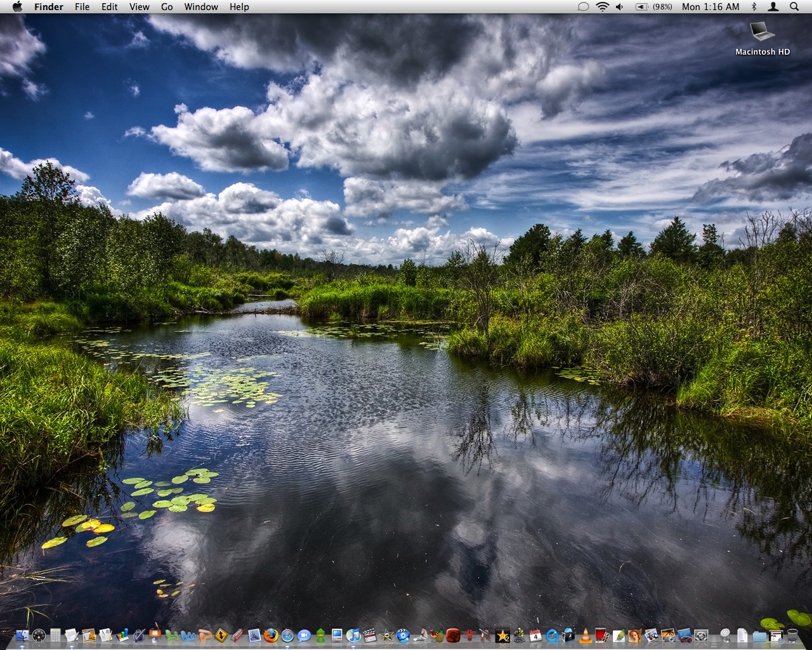Open Image Capture camera icon in Dock
The width and height of the screenshot is (812, 650).
pyautogui.click(x=651, y=635)
